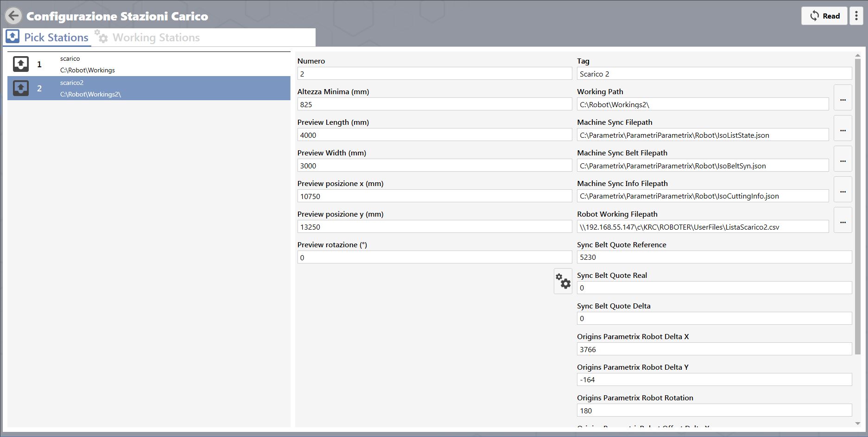Image resolution: width=868 pixels, height=437 pixels.
Task: Focus the Sync Belt Quote Real field
Action: point(714,288)
